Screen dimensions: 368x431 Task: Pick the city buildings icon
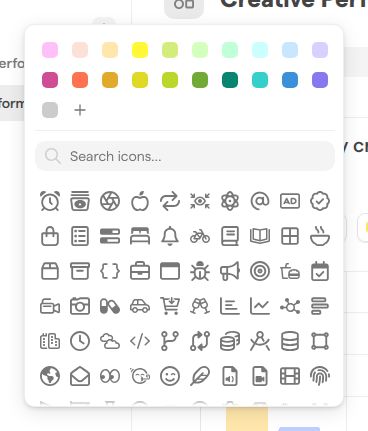[x=50, y=341]
